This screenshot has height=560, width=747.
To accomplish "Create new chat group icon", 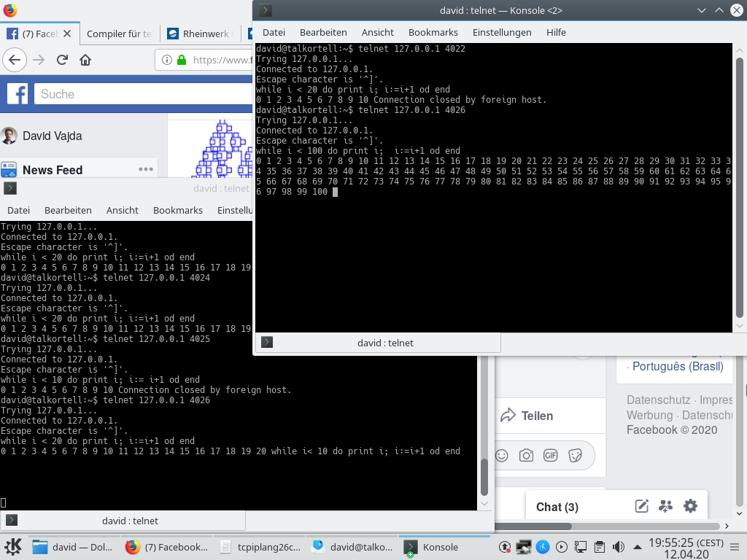I will (x=665, y=506).
